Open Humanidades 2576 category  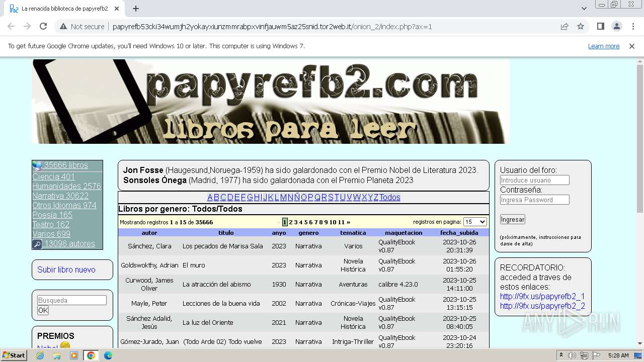(x=66, y=187)
